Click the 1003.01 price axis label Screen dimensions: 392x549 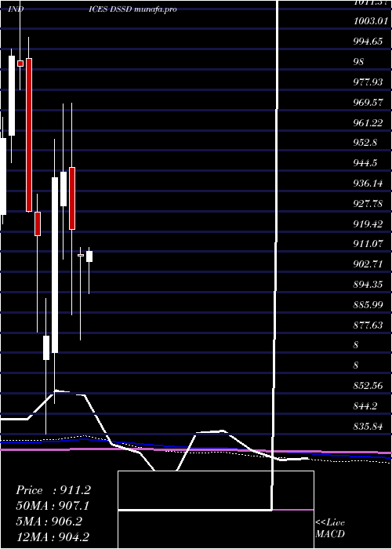[x=371, y=21]
